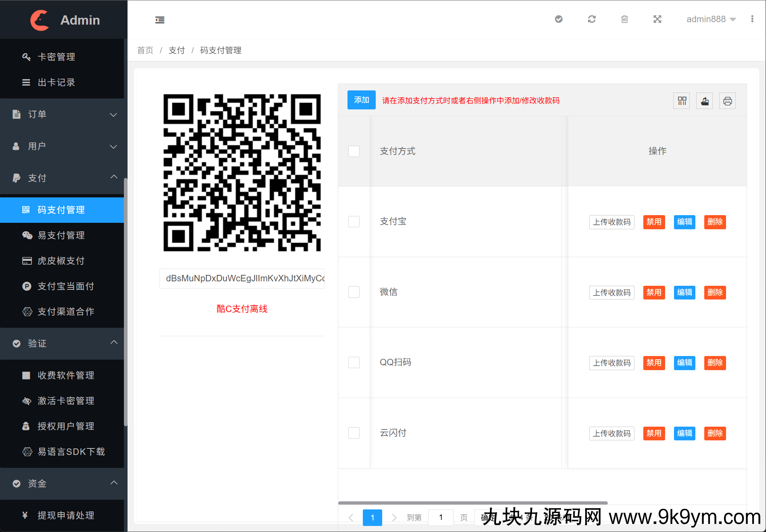Image resolution: width=766 pixels, height=532 pixels.
Task: Expand the 用户 sidebar section
Action: (62, 147)
